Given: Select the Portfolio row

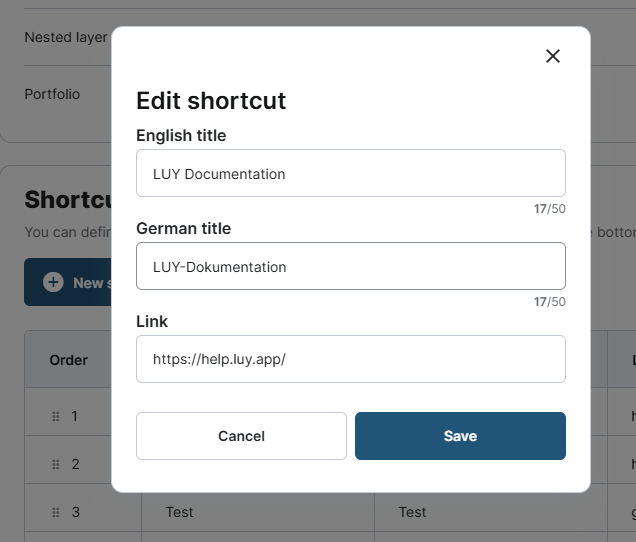Looking at the screenshot, I should pyautogui.click(x=52, y=94).
